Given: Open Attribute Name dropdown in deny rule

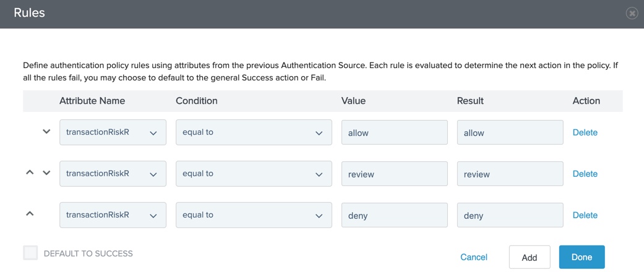Looking at the screenshot, I should (x=113, y=215).
